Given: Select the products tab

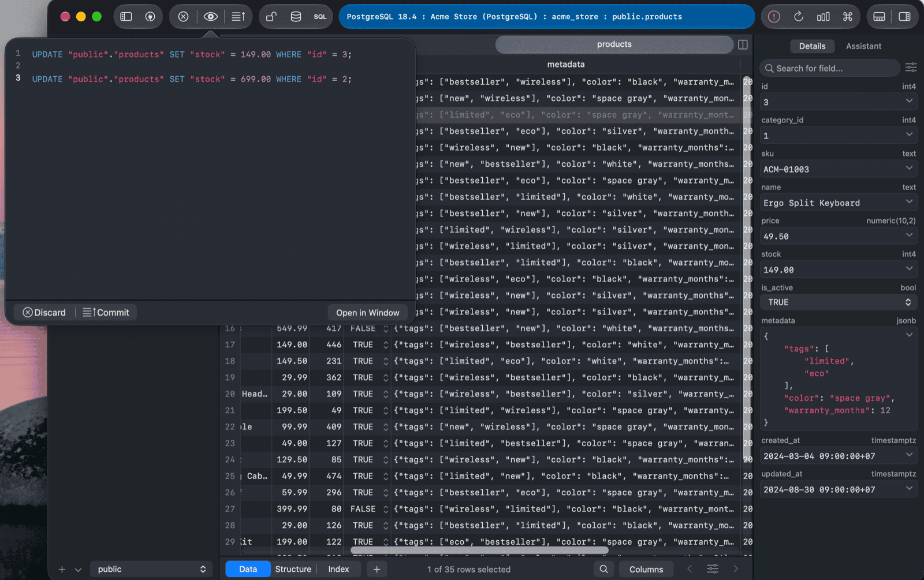Looking at the screenshot, I should 614,44.
